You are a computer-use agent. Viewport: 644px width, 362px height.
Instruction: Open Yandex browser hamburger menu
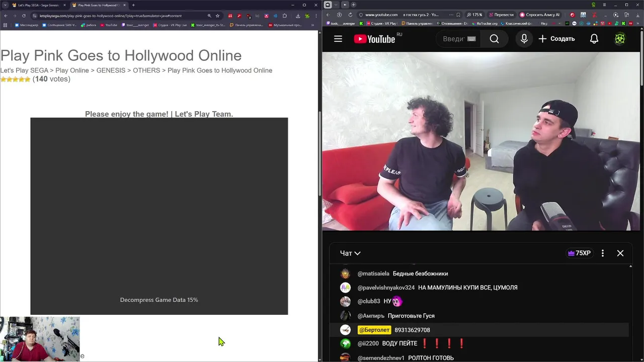(604, 5)
